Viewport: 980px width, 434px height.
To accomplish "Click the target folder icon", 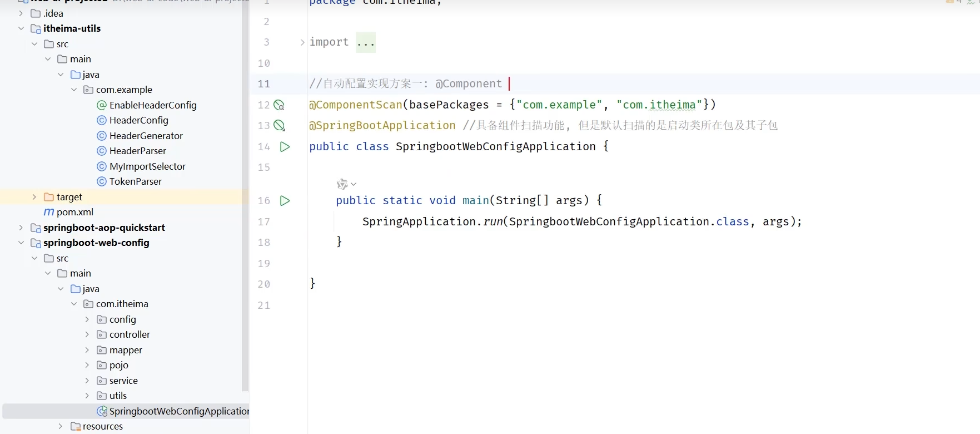I will [x=49, y=197].
